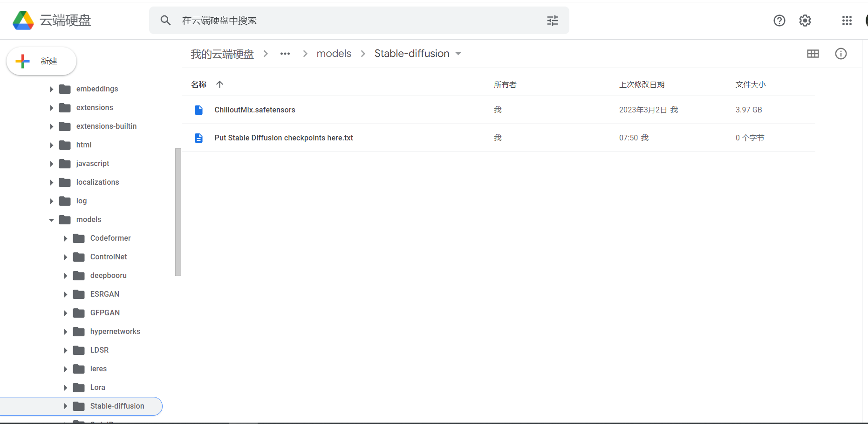
Task: Open the help menu icon
Action: click(x=779, y=21)
